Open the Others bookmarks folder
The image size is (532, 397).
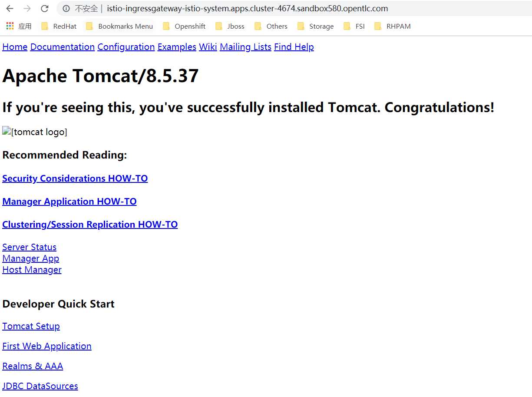point(271,26)
